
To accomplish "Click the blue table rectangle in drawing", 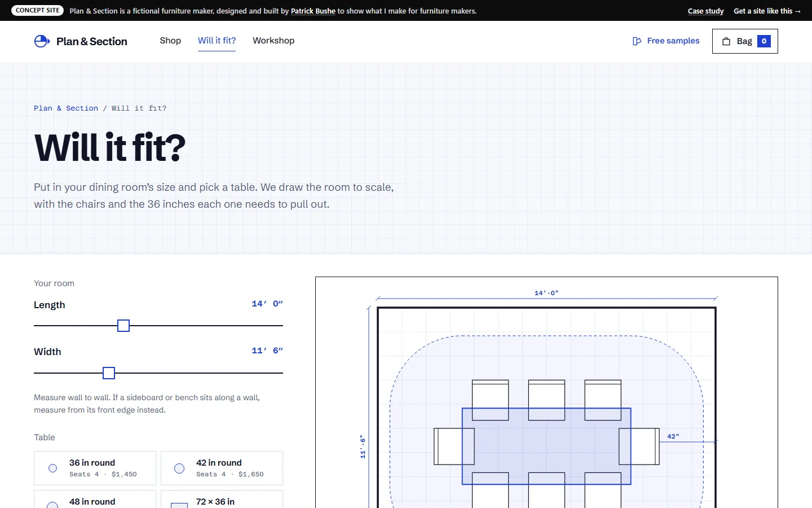I will 546,446.
